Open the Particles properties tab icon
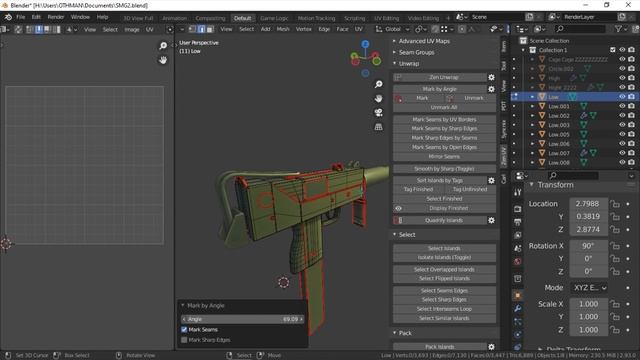Screen dimensions: 640x360 tap(518, 322)
